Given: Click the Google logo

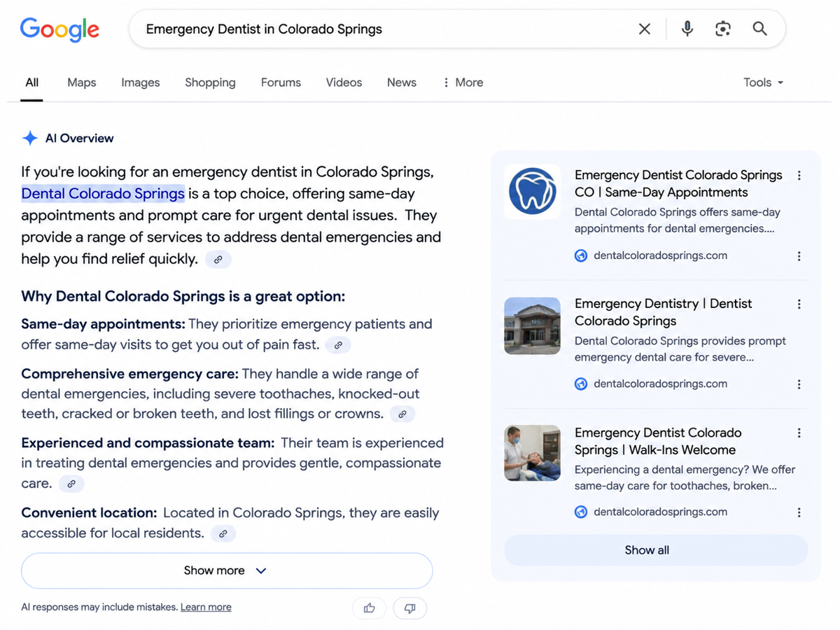Looking at the screenshot, I should pyautogui.click(x=59, y=29).
